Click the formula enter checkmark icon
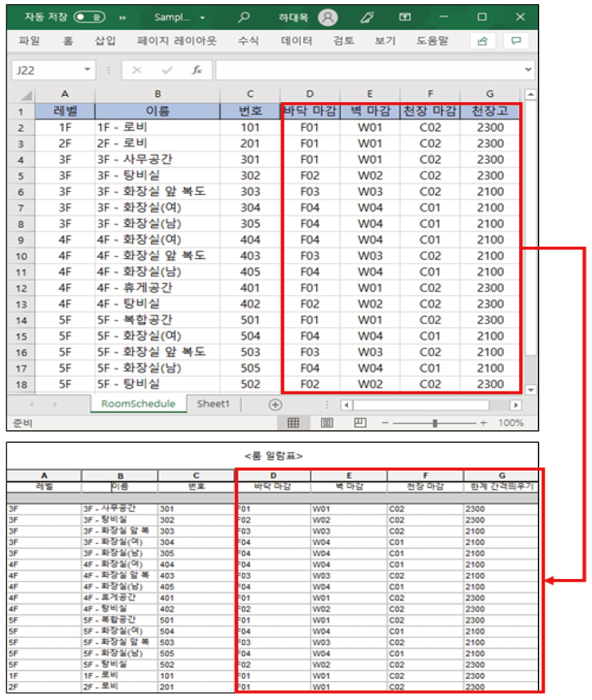The width and height of the screenshot is (592, 700). click(167, 70)
